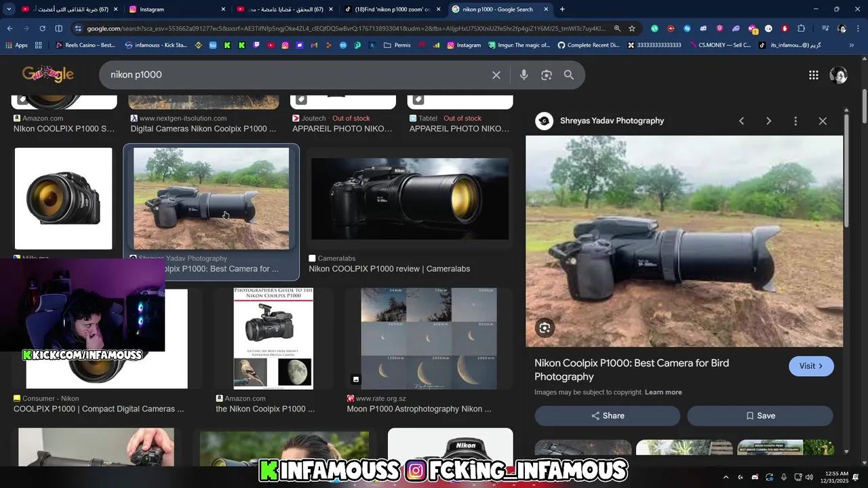Screen dimensions: 868x488
Task: View site information icon in address bar
Action: [x=79, y=28]
